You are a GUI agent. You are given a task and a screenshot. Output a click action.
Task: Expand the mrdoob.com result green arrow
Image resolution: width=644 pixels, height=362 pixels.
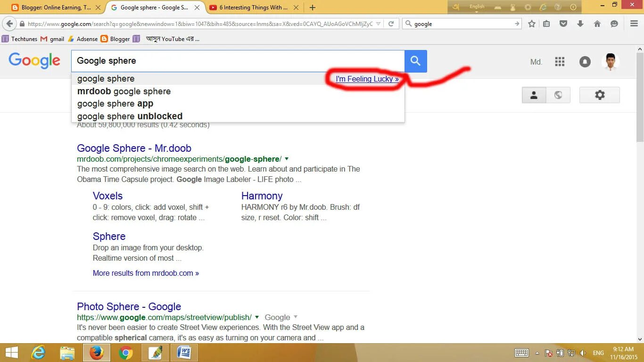(x=287, y=159)
